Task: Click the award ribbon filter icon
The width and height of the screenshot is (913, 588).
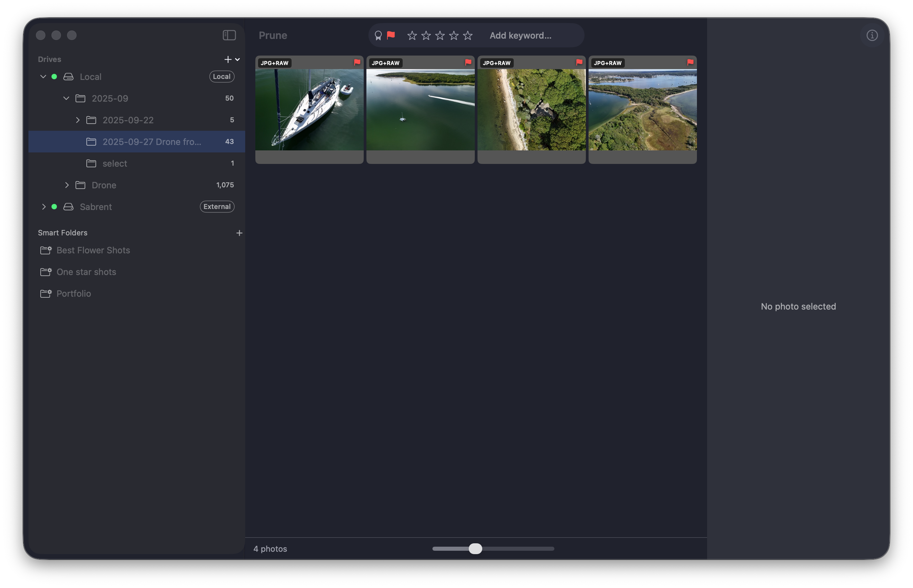Action: (x=378, y=36)
